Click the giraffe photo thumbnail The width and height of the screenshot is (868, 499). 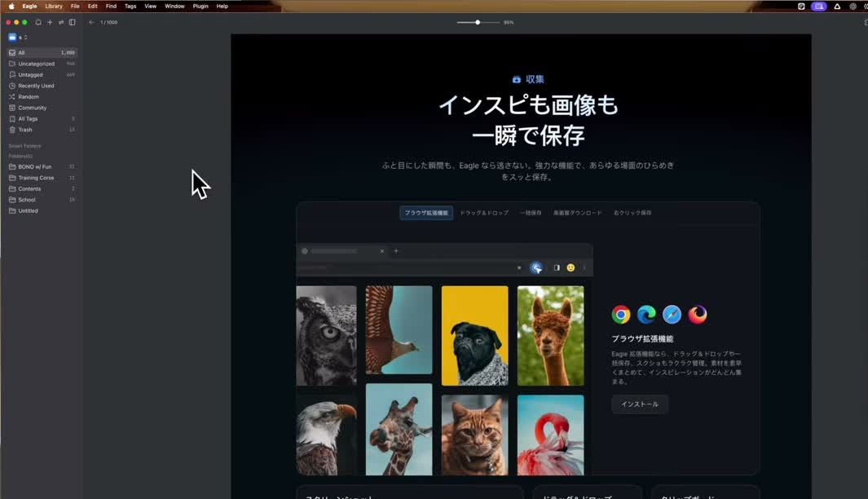click(399, 430)
